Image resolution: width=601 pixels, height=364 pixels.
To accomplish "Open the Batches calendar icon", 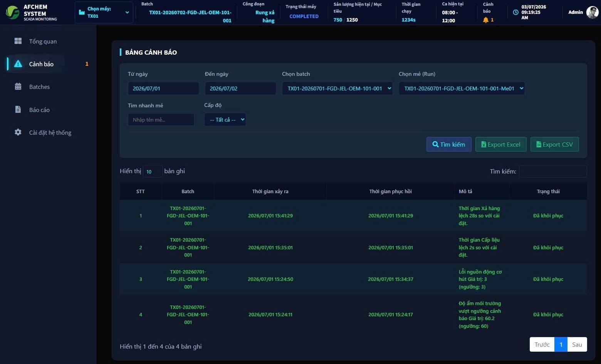I will coord(18,87).
